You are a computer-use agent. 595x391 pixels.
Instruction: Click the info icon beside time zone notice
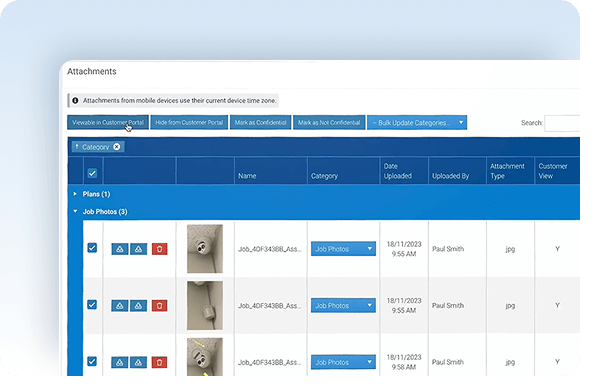pyautogui.click(x=75, y=101)
